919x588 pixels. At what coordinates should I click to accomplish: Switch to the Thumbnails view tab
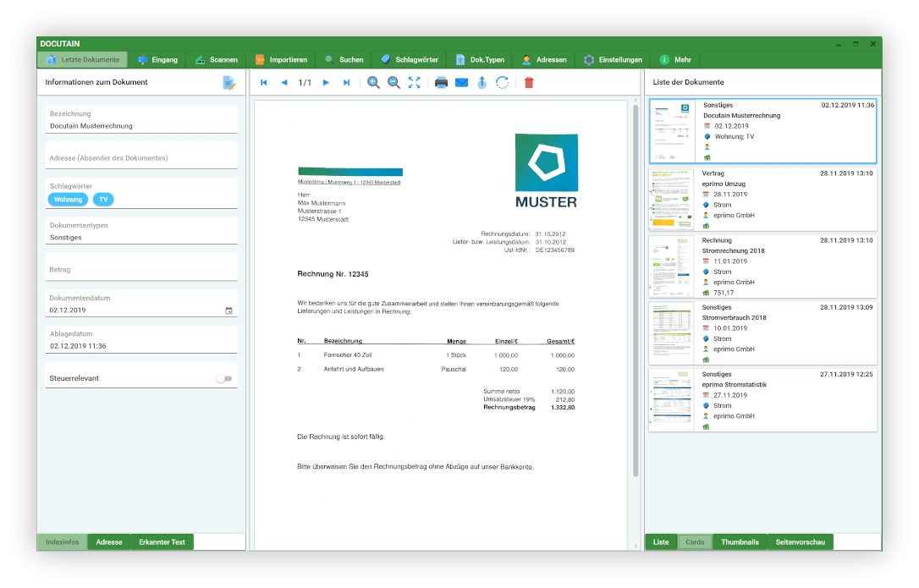pyautogui.click(x=740, y=542)
